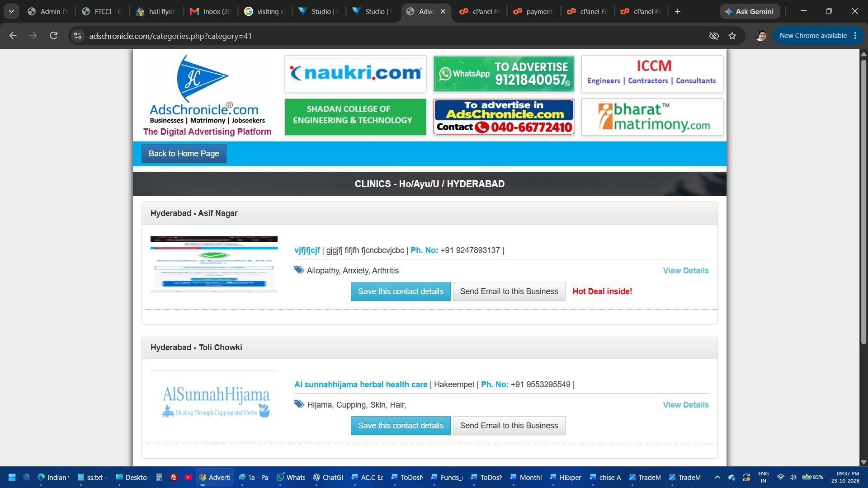Viewport: 868px width, 488px height.
Task: Click tag icon beside Hijama, Cupping, Skin
Action: click(299, 404)
